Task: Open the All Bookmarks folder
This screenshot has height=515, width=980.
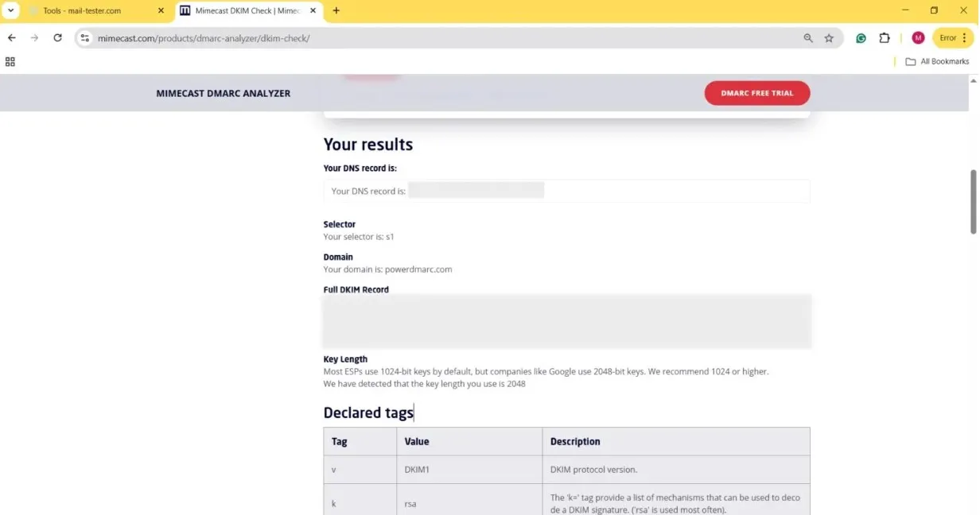Action: point(937,61)
